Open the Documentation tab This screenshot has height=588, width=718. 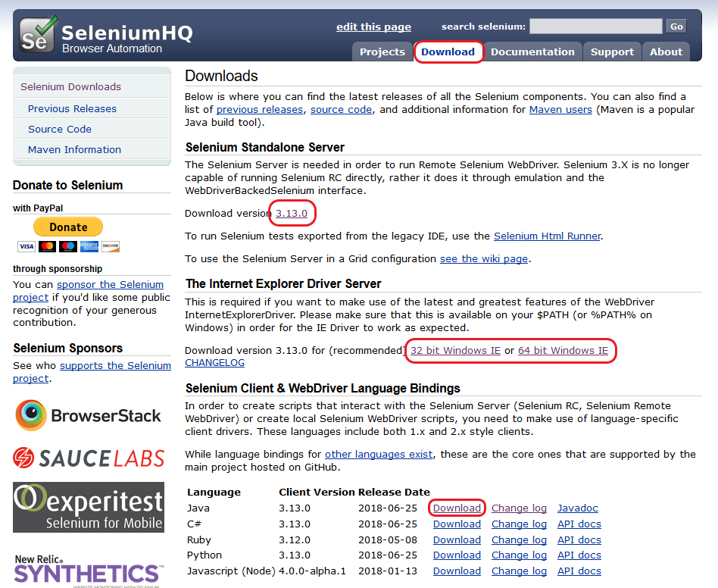click(532, 52)
